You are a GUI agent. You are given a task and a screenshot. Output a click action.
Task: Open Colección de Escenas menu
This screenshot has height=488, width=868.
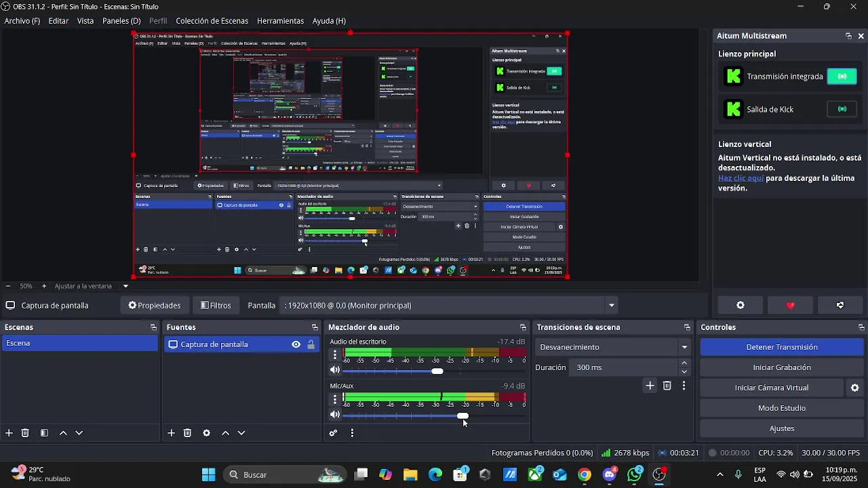tap(212, 21)
